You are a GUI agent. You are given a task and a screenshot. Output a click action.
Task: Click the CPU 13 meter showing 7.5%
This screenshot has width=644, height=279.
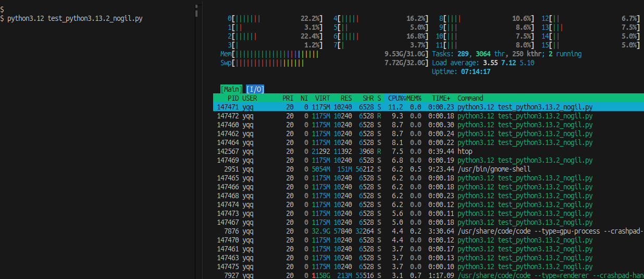pos(591,27)
